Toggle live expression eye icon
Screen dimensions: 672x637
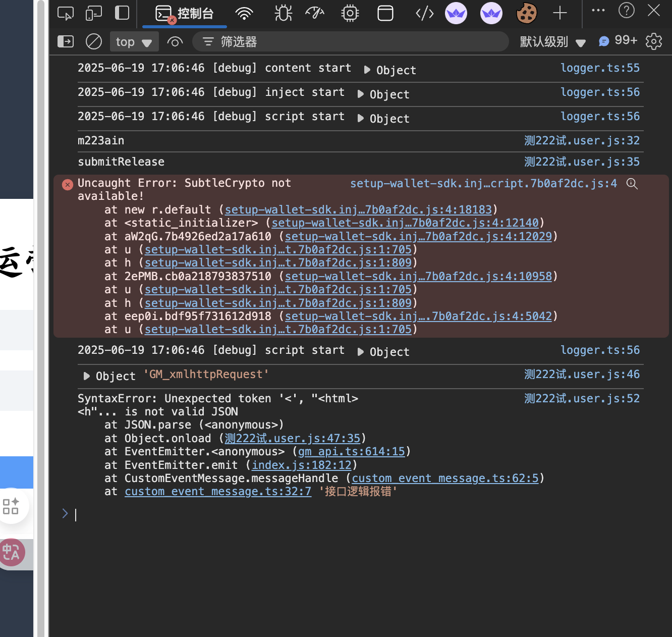[175, 42]
